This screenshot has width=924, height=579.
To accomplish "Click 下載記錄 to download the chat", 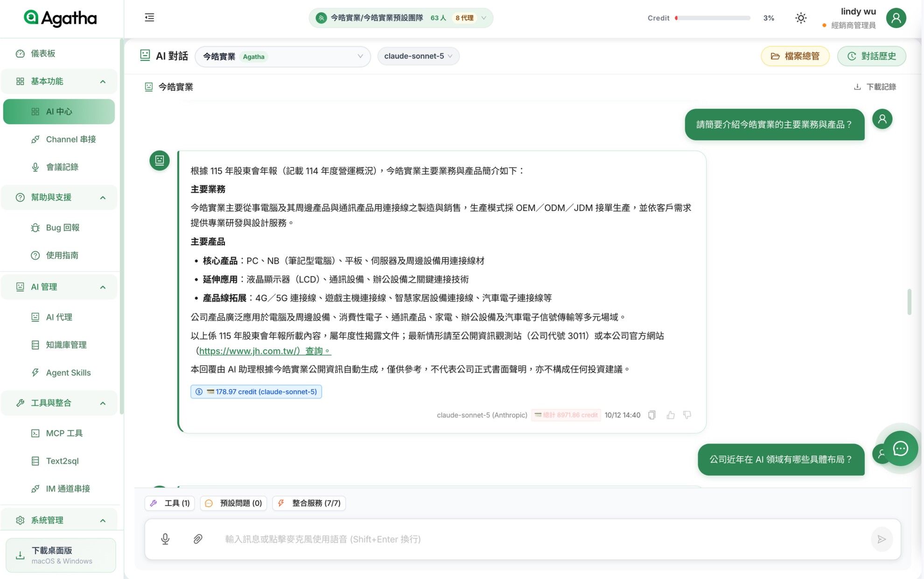I will [x=875, y=87].
